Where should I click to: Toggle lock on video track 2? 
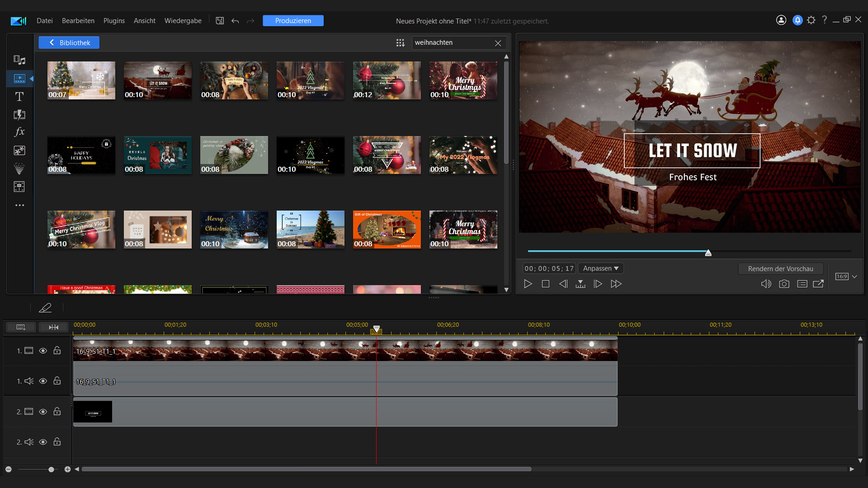(x=57, y=412)
